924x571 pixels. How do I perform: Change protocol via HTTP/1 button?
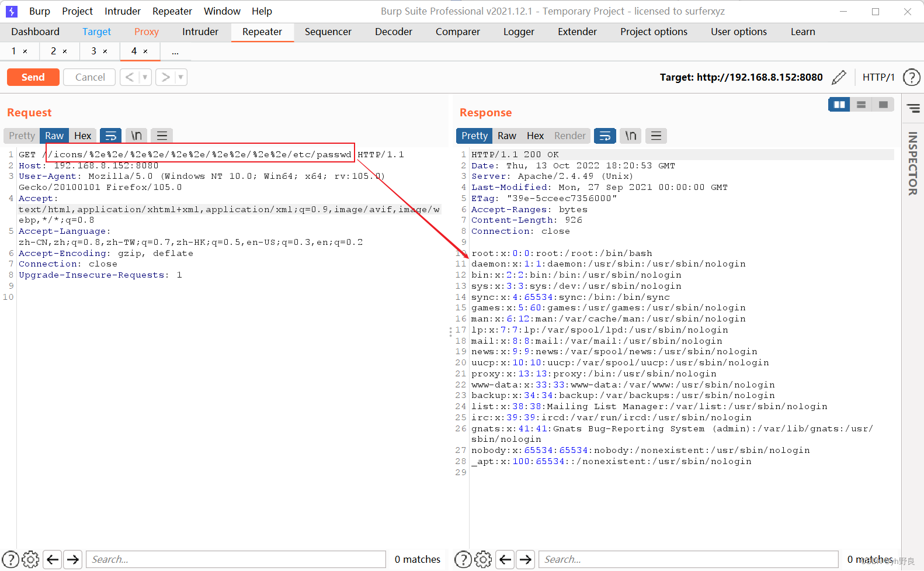(878, 77)
